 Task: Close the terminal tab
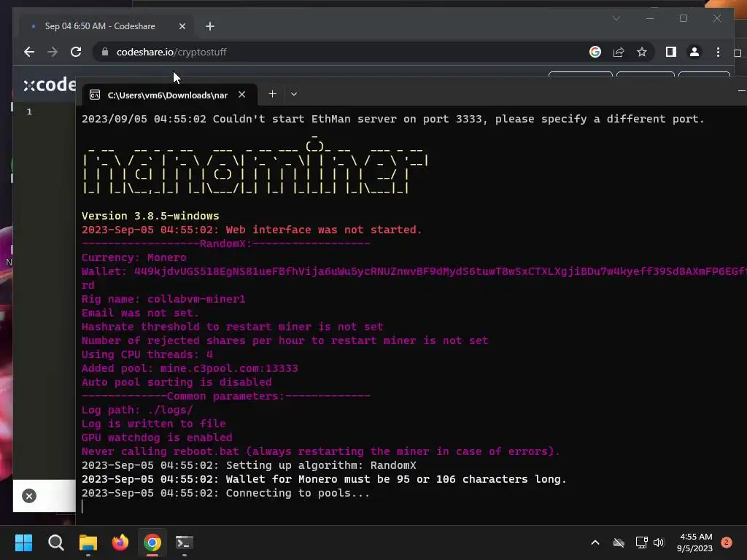242,94
